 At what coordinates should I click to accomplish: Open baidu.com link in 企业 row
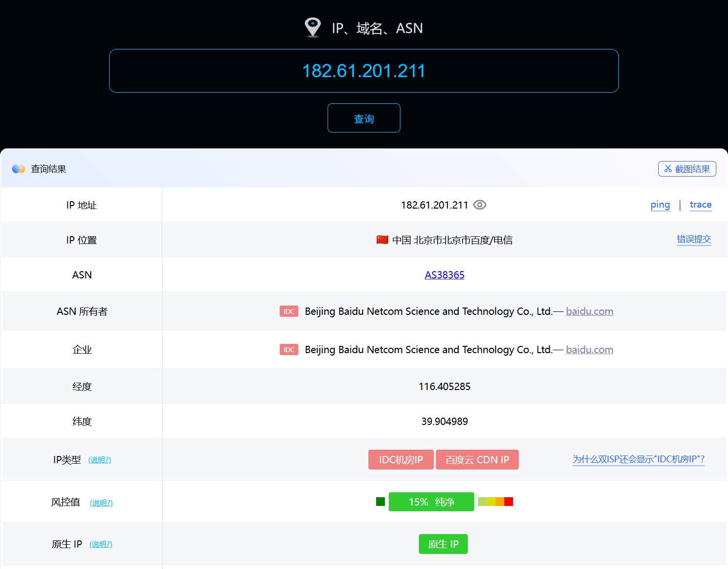[x=589, y=349]
